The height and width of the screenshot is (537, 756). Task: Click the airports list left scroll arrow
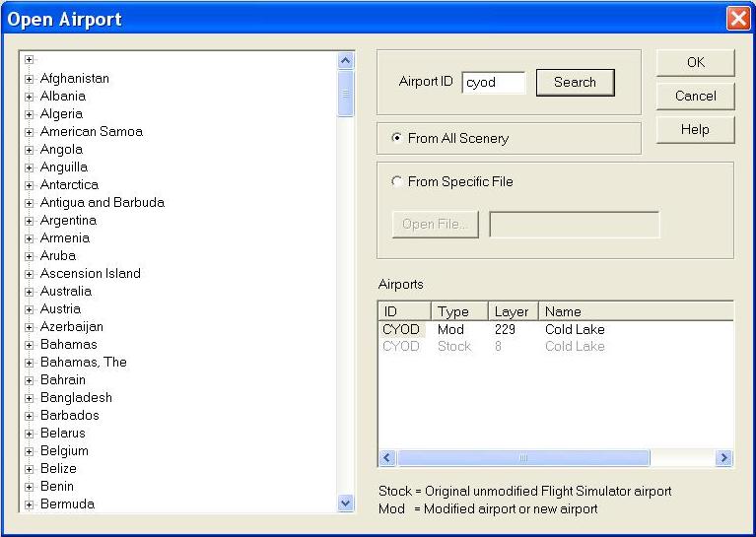(x=386, y=458)
